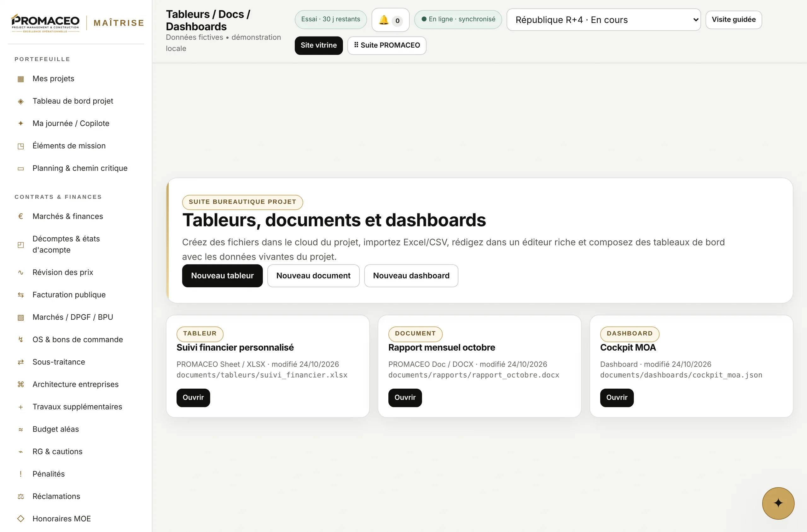This screenshot has width=807, height=532.
Task: Open the floating gold Copilote star button
Action: coord(778,503)
